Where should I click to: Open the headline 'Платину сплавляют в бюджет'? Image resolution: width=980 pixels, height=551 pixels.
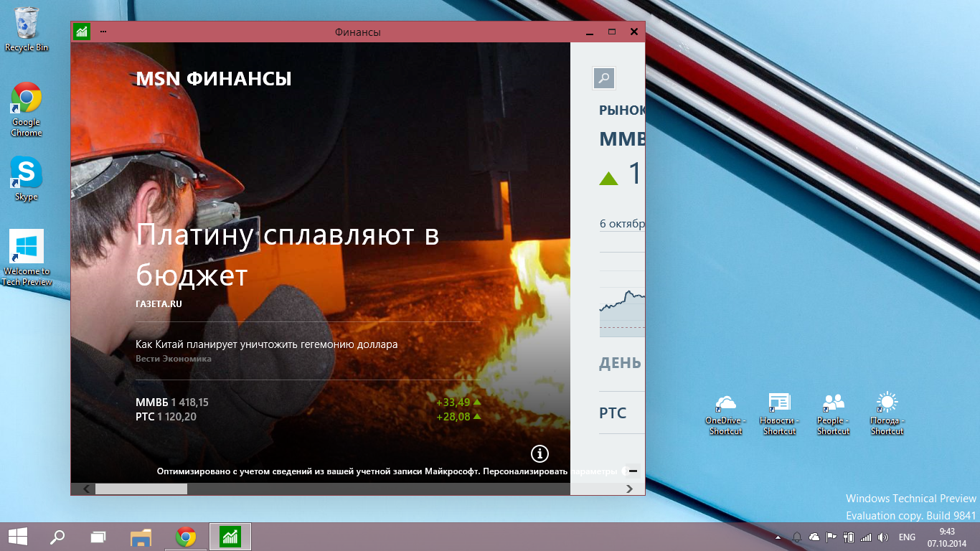point(287,255)
